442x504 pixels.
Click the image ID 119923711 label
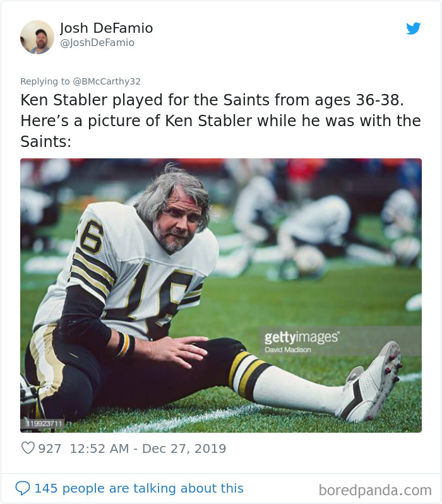pyautogui.click(x=44, y=423)
